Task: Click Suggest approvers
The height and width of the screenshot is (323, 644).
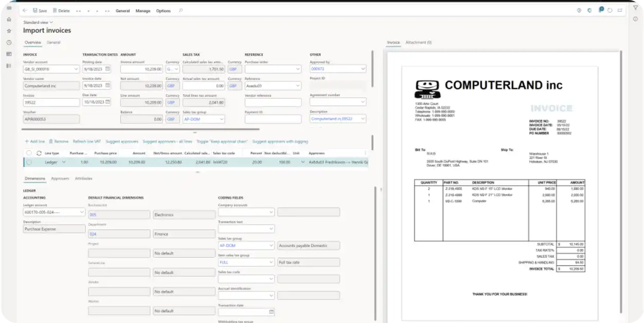Action: click(x=122, y=141)
